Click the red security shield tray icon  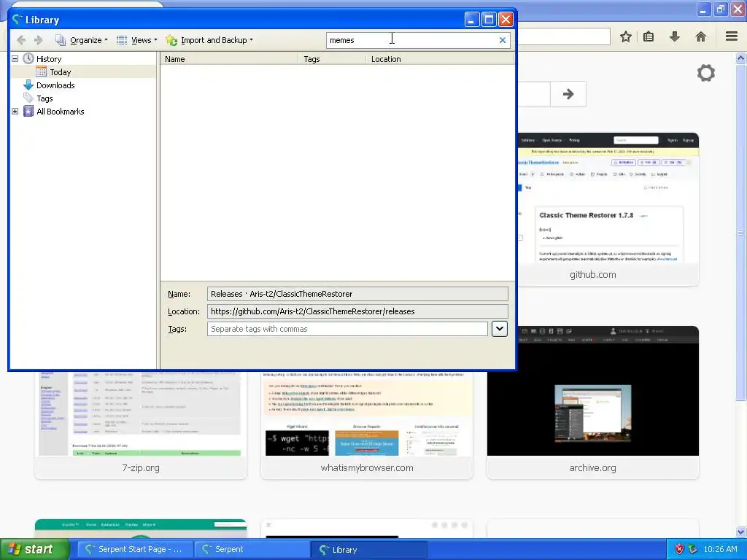[679, 549]
